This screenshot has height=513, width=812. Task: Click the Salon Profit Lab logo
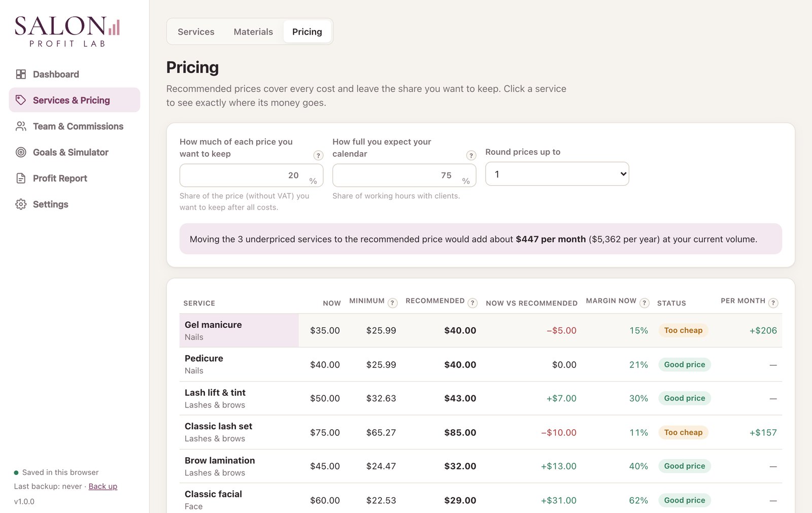point(67,31)
